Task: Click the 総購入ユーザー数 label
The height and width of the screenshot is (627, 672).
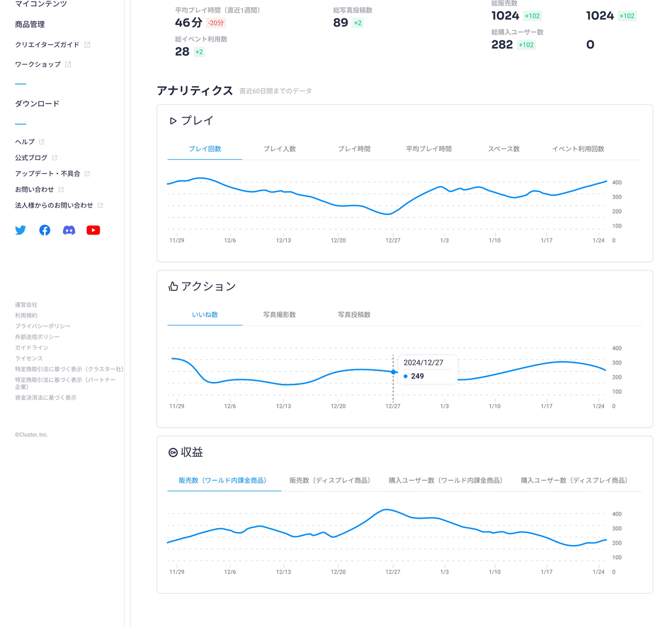Action: pyautogui.click(x=517, y=32)
